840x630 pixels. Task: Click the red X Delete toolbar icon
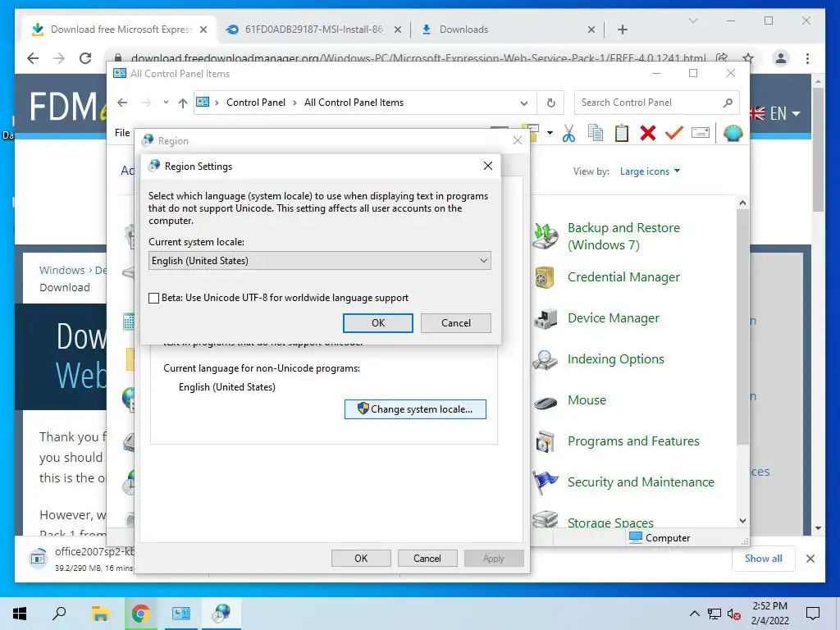click(x=648, y=133)
